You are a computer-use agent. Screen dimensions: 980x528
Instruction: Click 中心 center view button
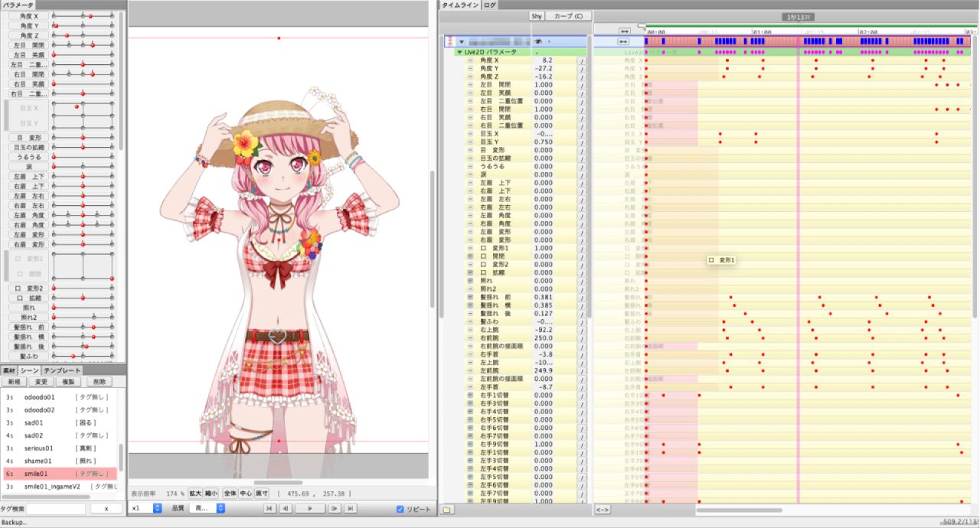coord(246,494)
